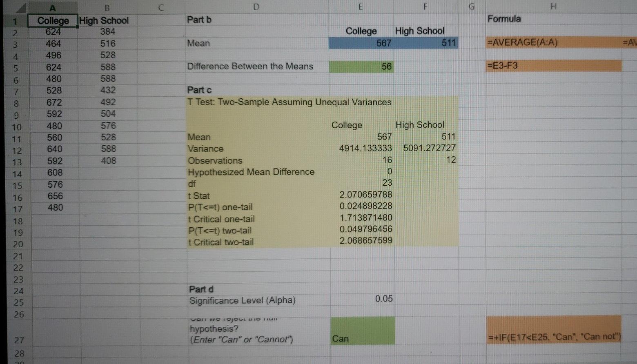Click t Critical one-tail value 1.713871480
Viewport: 637px width, 364px height.
(365, 218)
